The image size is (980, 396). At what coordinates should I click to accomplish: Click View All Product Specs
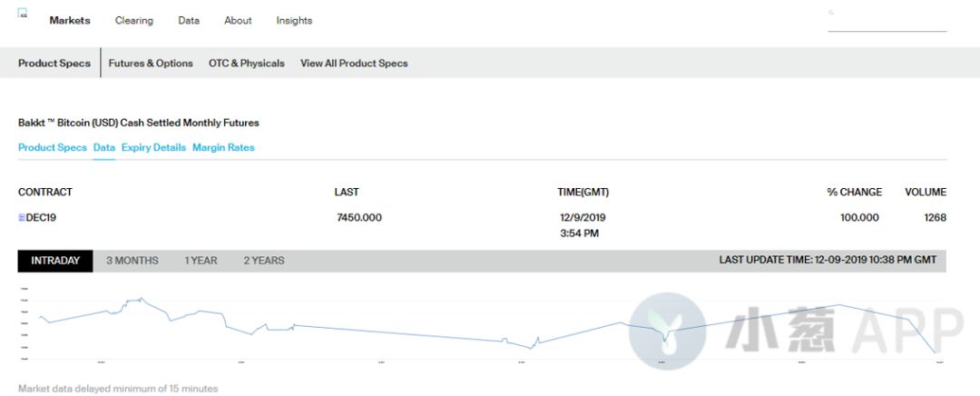[x=354, y=64]
